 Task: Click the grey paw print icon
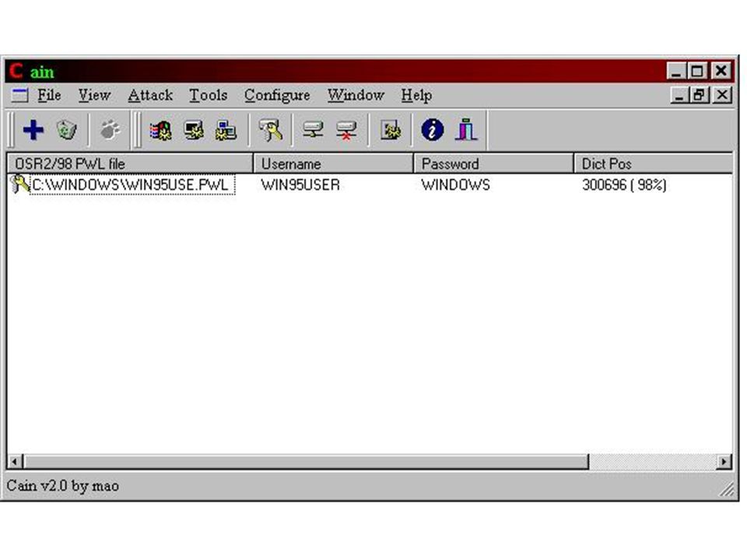110,130
